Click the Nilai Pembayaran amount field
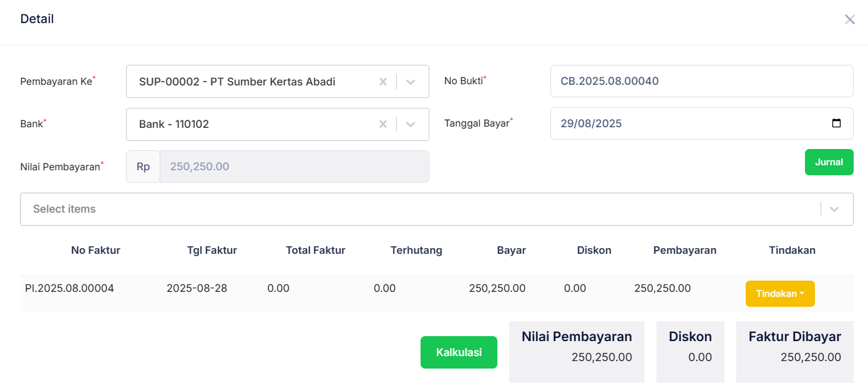 click(x=293, y=167)
